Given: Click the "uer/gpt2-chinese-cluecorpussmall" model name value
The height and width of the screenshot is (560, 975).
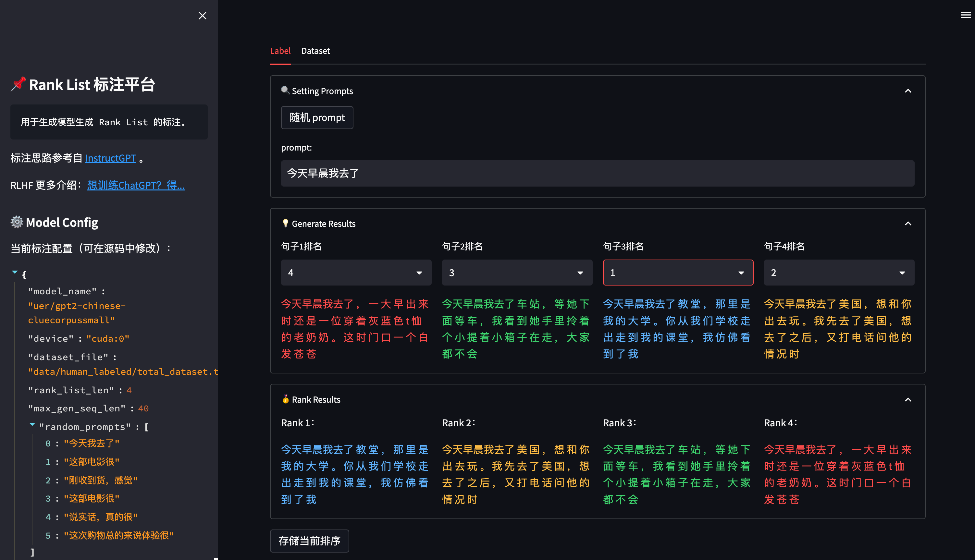Looking at the screenshot, I should click(x=77, y=313).
